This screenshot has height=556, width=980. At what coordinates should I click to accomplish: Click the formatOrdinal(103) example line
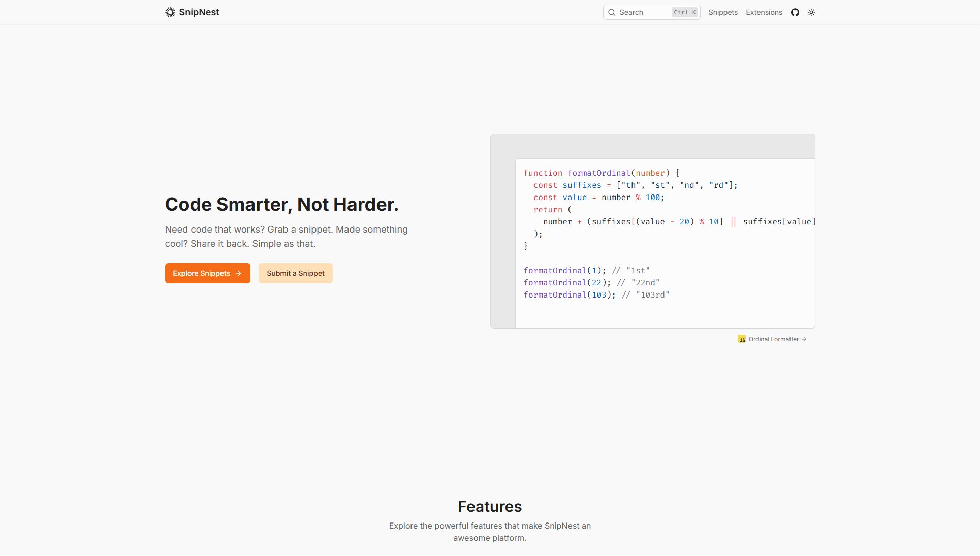coord(596,295)
